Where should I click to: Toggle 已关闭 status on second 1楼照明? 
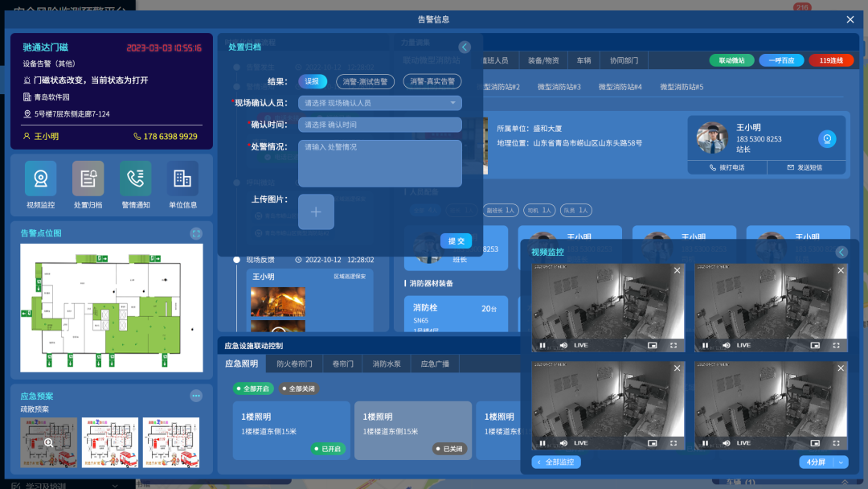[x=449, y=449]
